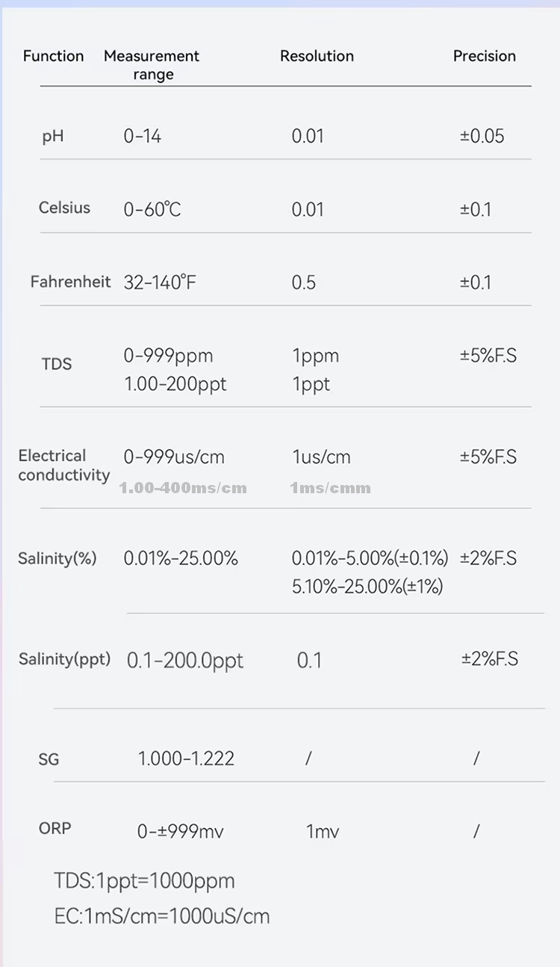Select the Precision column header
This screenshot has width=560, height=967.
click(484, 56)
